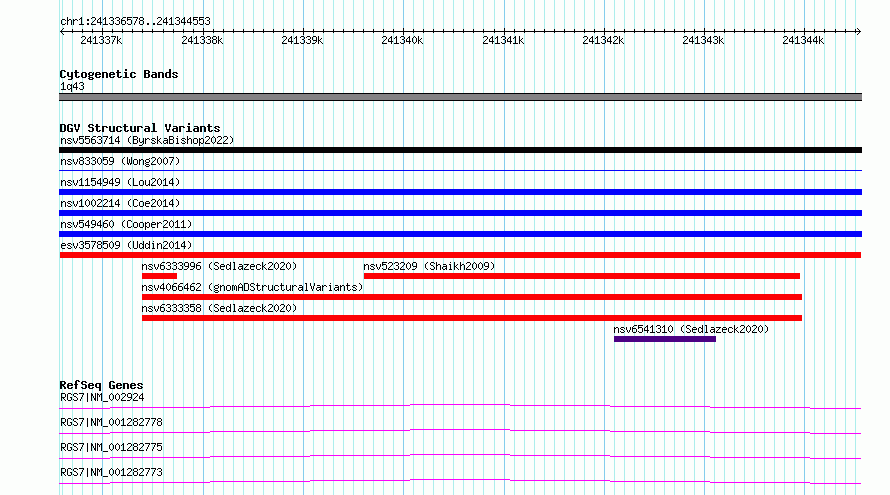Click the purple nsv6541310 variant bar

(x=665, y=339)
